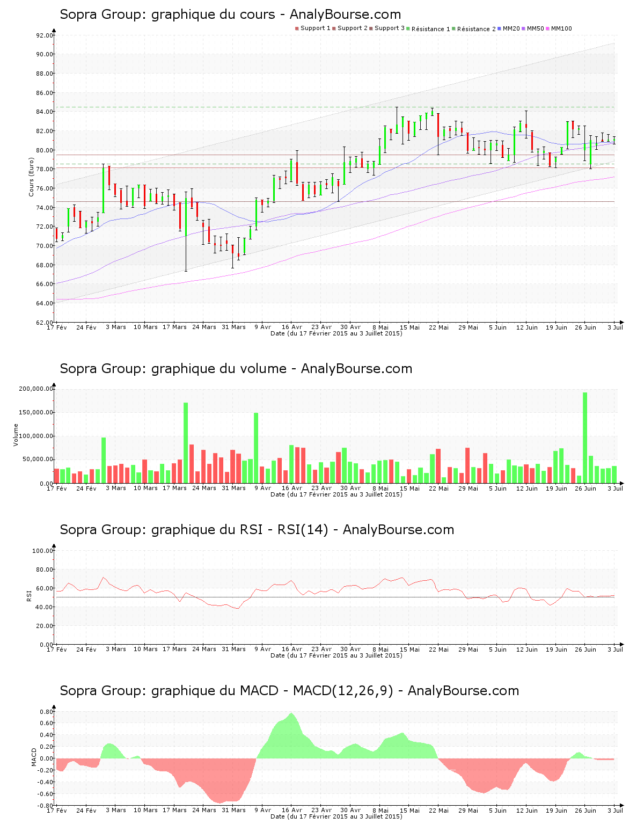Click the -0.80 value on MACD axis

coord(46,806)
